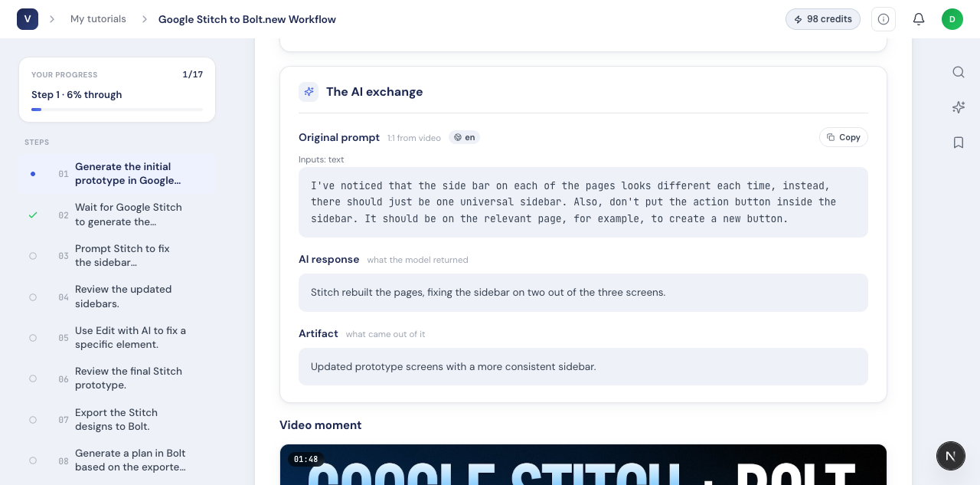The height and width of the screenshot is (485, 980).
Task: Click the progress bar in Your Progress card
Action: coord(117,110)
